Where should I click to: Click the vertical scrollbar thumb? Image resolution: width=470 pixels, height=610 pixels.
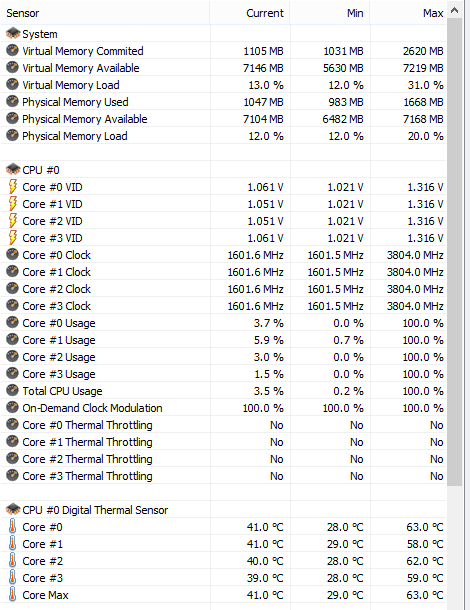click(454, 252)
